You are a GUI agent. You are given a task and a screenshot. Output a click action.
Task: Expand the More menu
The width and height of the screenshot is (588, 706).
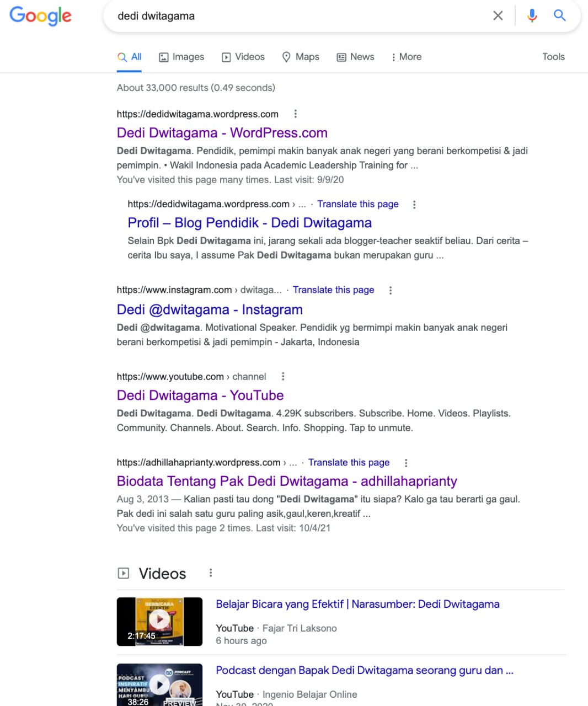tap(407, 57)
